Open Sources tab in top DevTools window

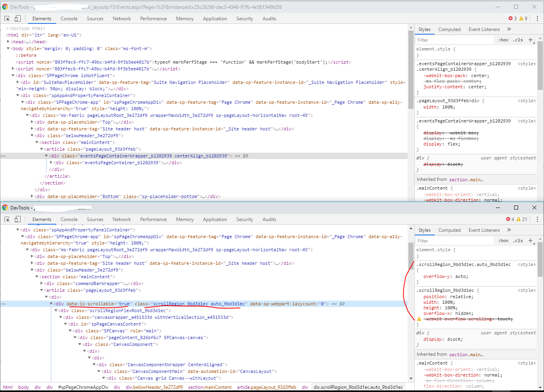pos(95,19)
